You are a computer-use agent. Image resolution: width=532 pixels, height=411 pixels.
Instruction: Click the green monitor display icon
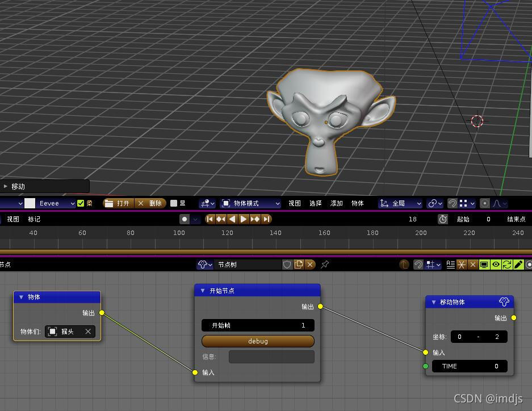[484, 265]
